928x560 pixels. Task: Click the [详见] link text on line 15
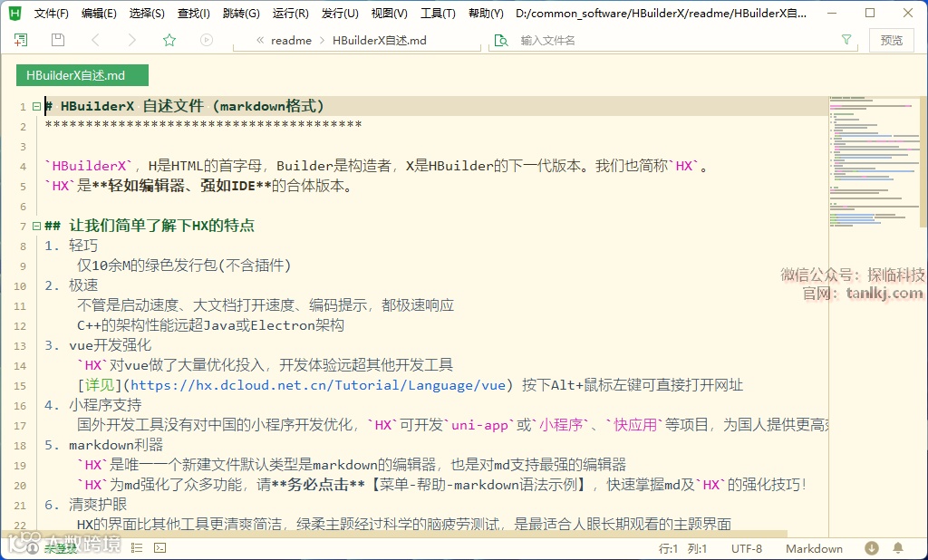point(100,385)
